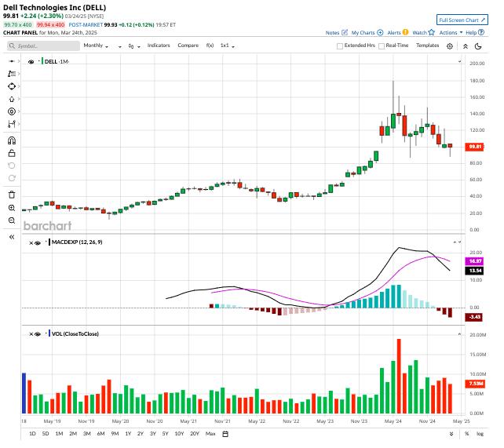Open the Indicators menu
This screenshot has width=504, height=448.
click(159, 46)
